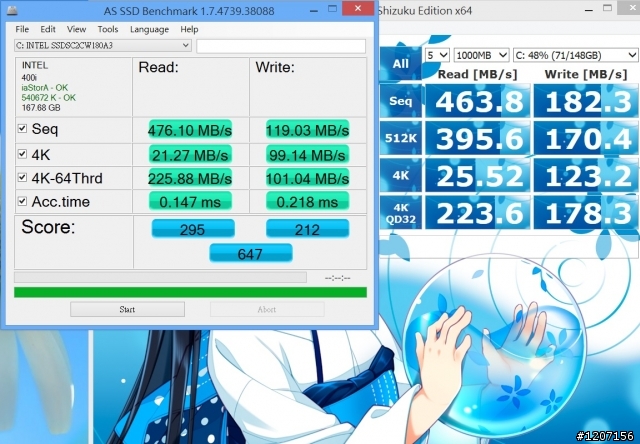The width and height of the screenshot is (640, 444).
Task: Toggle the Acc.time test checkbox
Action: tap(22, 201)
